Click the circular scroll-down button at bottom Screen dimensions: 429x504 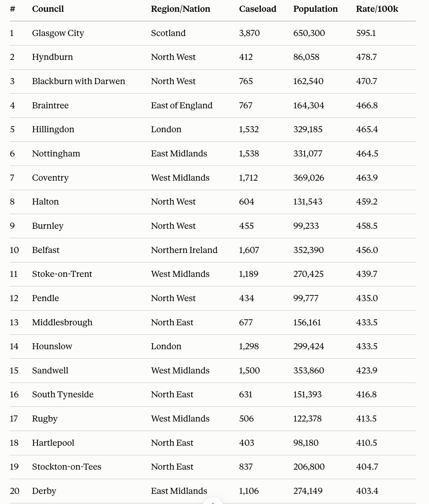[213, 501]
